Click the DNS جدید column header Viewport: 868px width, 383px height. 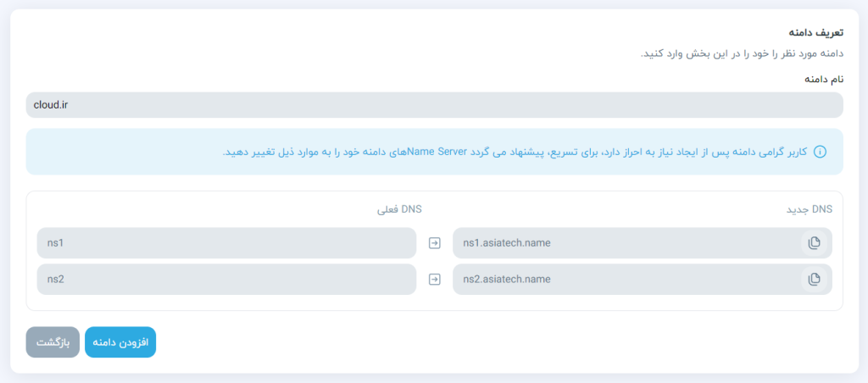(810, 208)
